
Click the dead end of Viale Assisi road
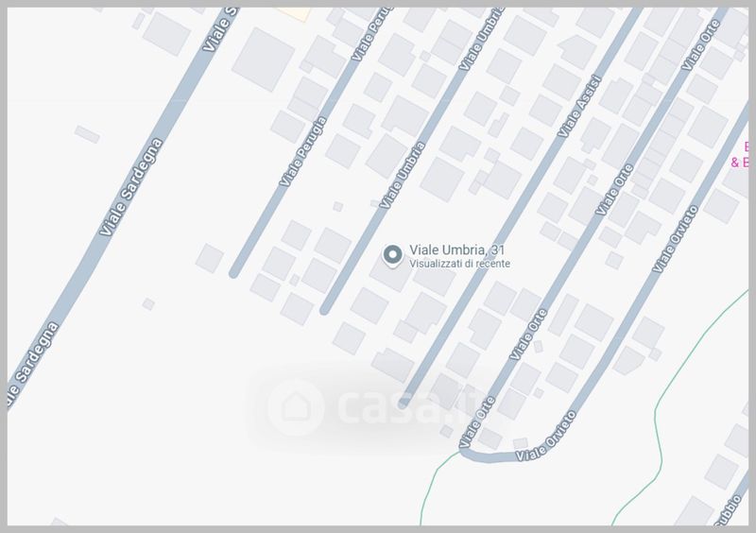coord(404,402)
